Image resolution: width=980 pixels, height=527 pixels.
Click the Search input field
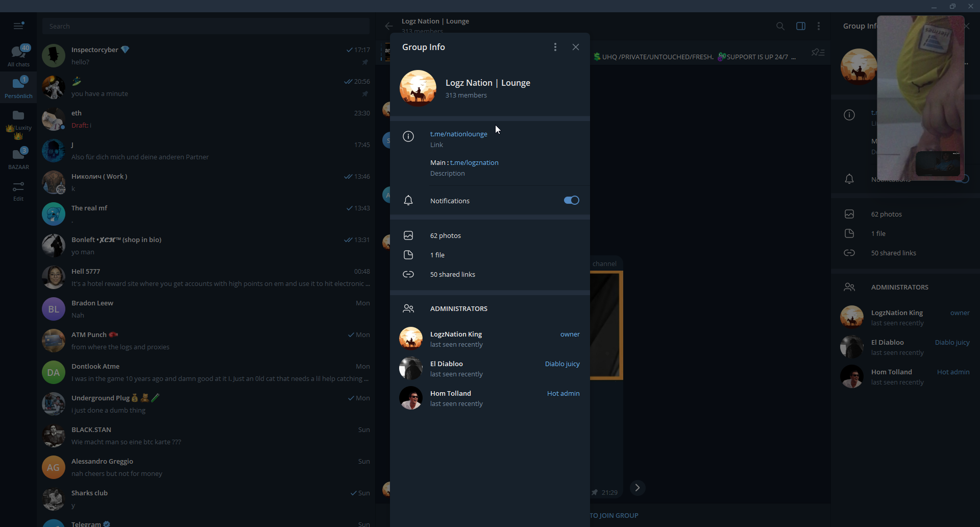click(206, 26)
